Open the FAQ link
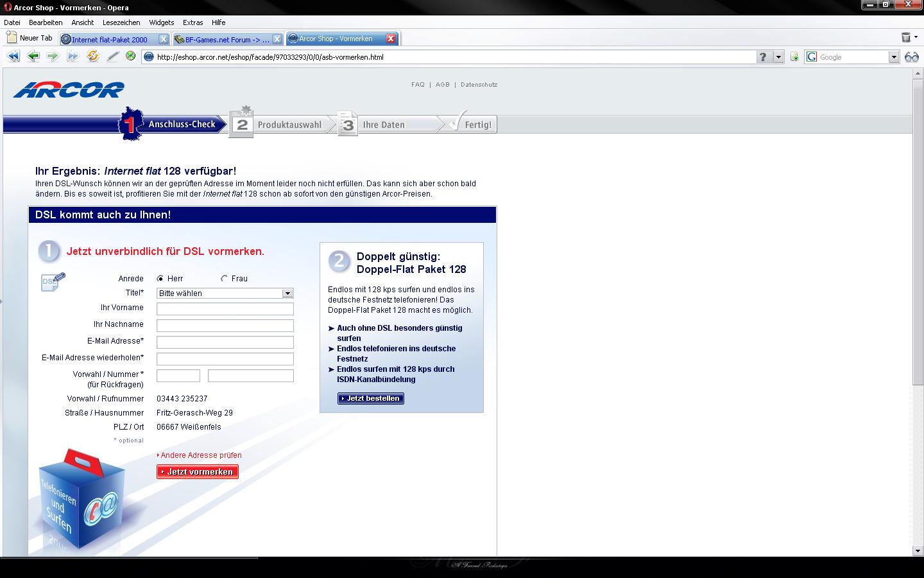The height and width of the screenshot is (578, 924). click(x=418, y=85)
